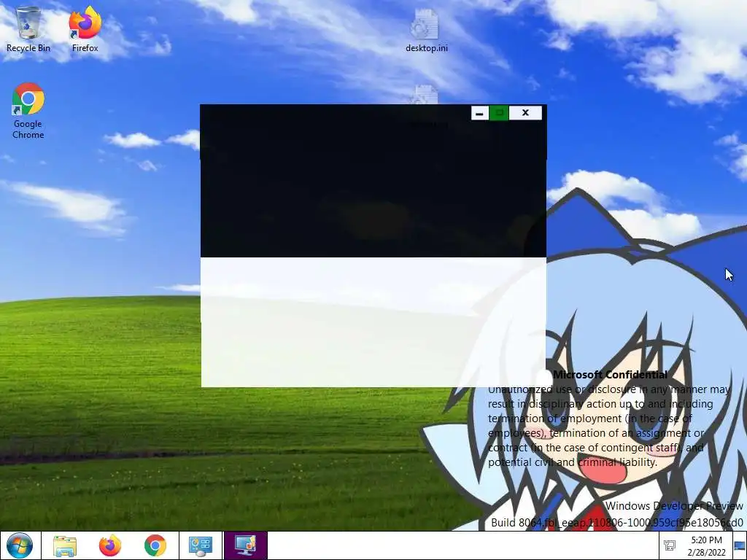Launch Firefox from the taskbar
747x560 pixels.
[x=110, y=545]
